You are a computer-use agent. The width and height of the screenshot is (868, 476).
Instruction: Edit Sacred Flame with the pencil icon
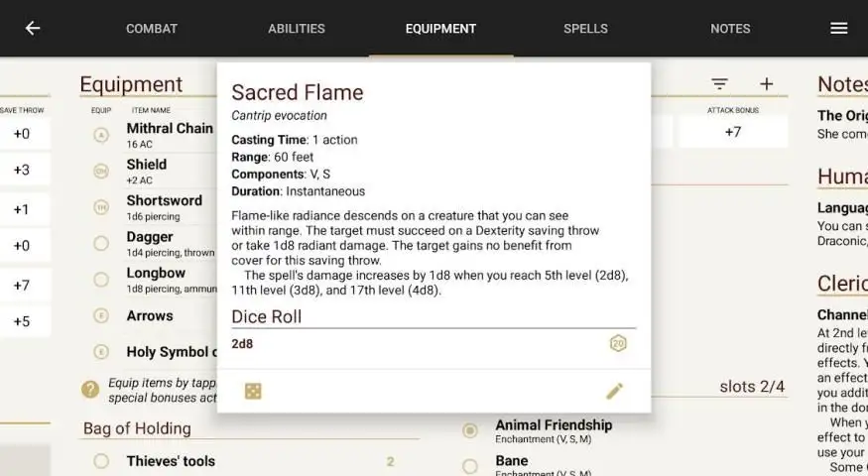[614, 391]
